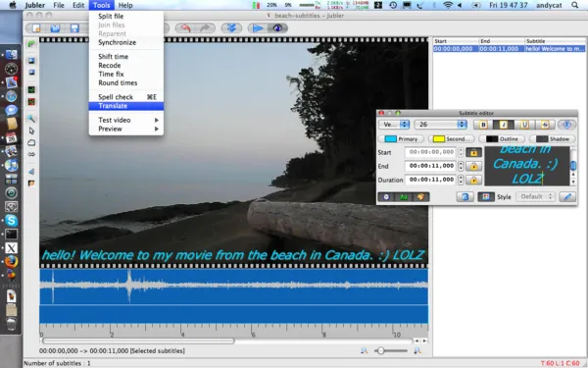Click the Primary cyan color swatch

(x=391, y=139)
